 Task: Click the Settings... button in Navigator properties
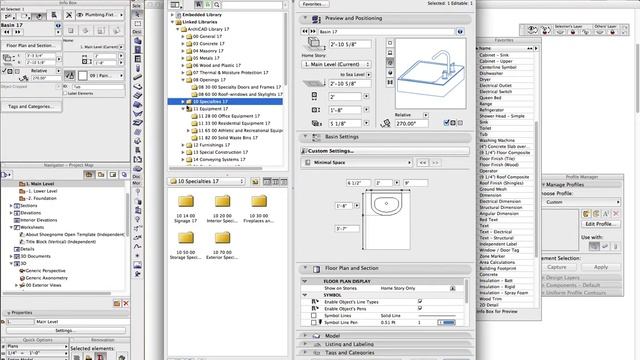64,331
